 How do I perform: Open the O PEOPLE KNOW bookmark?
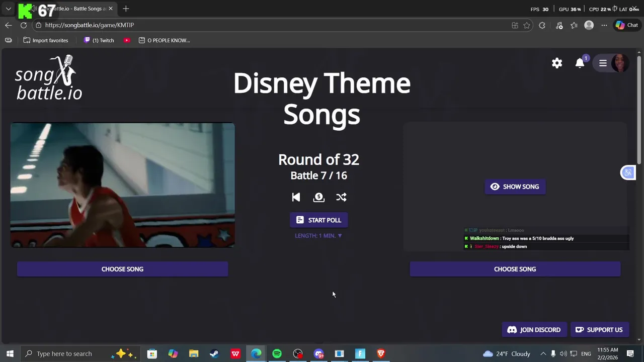point(165,40)
